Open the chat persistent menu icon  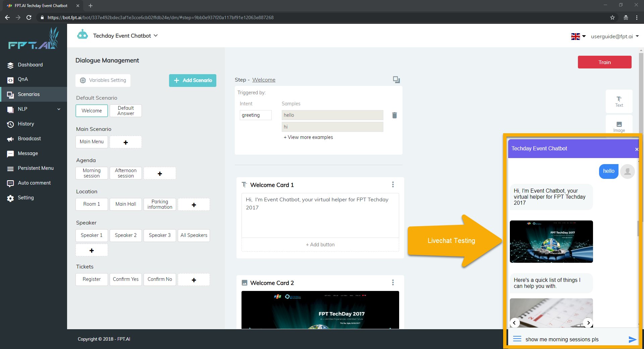517,339
